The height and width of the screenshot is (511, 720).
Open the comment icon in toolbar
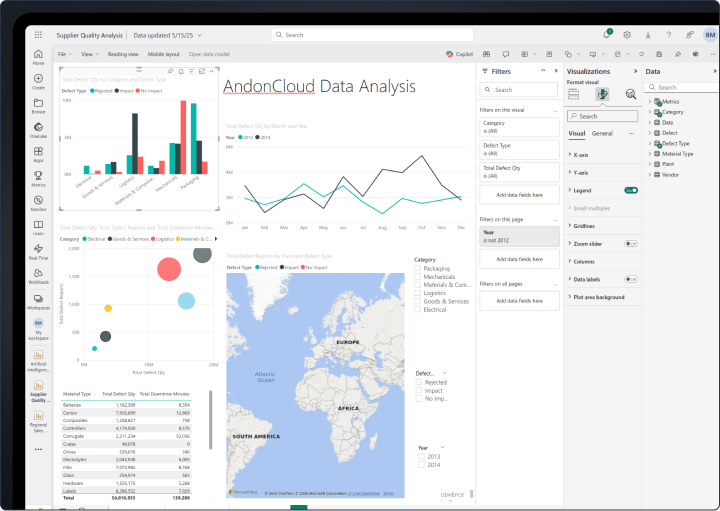click(x=506, y=54)
